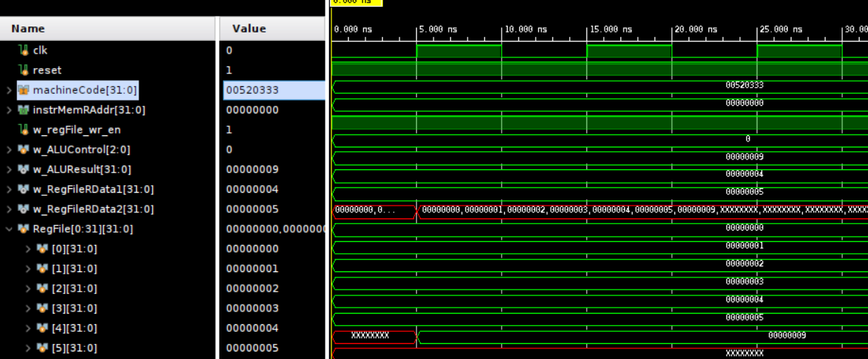This screenshot has width=868, height=359.
Task: Select the clk signal icon
Action: (23, 51)
